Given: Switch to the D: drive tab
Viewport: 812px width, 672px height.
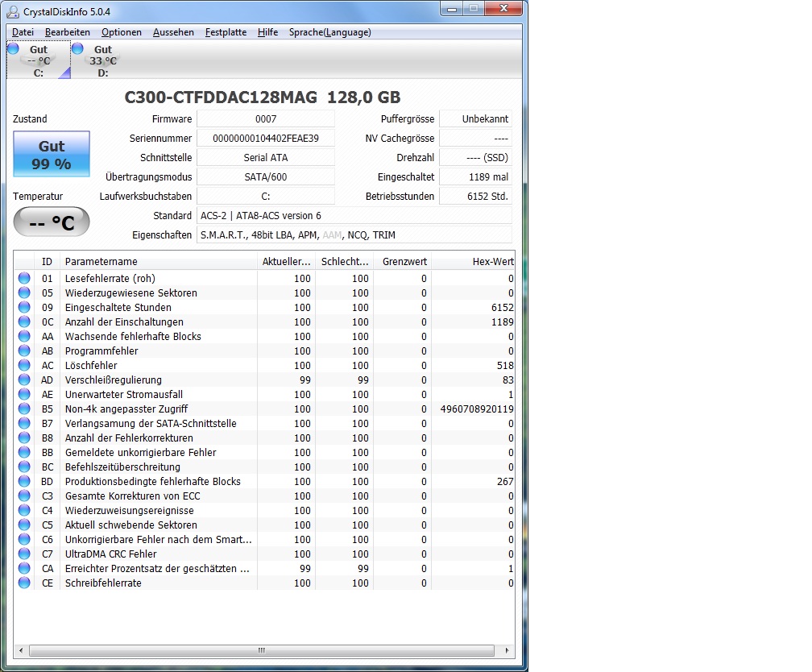Looking at the screenshot, I should tap(102, 60).
